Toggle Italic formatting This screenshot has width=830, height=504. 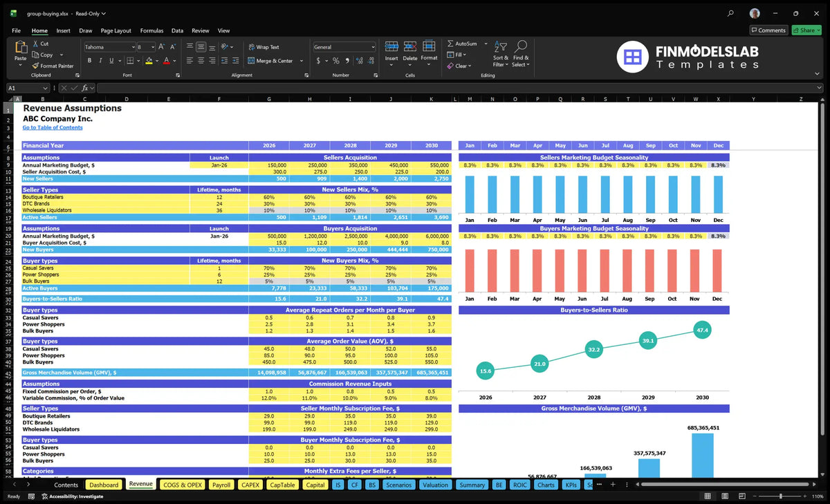[x=100, y=61]
